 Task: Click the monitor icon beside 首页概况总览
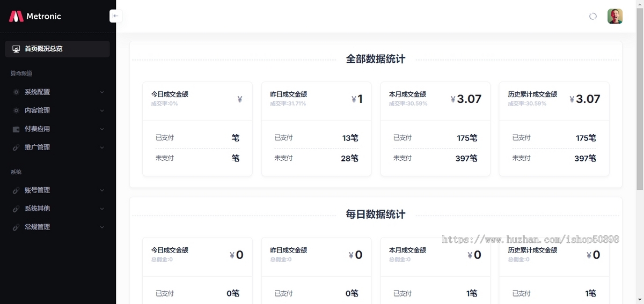click(x=16, y=49)
